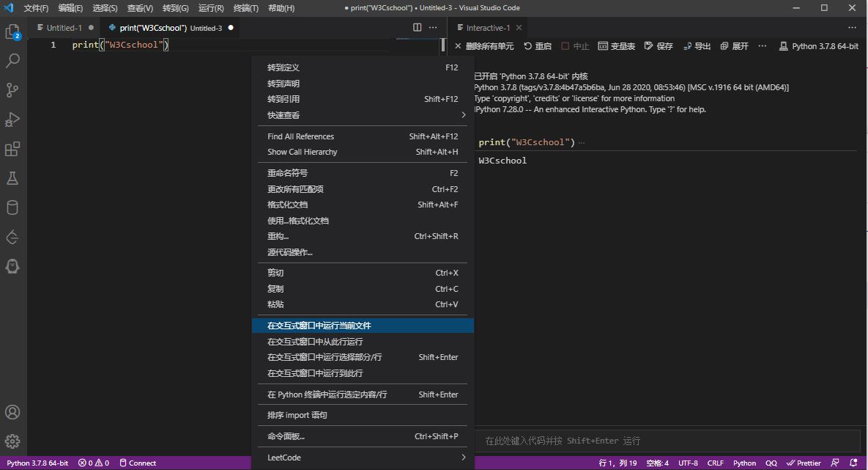Open the 终端(T) menu

(x=246, y=8)
